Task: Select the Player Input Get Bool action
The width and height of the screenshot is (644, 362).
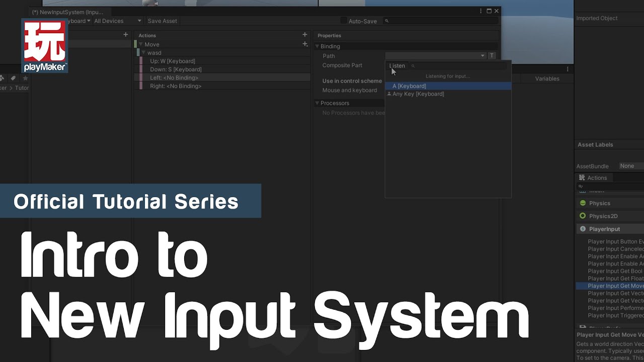Action: [x=616, y=271]
